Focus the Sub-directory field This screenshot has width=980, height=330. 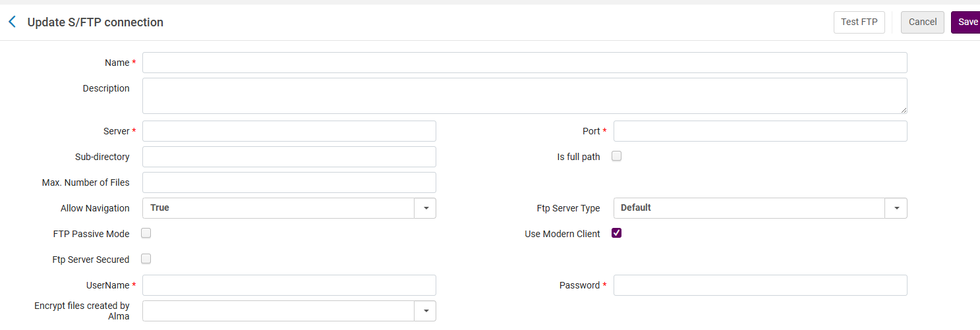(x=289, y=157)
